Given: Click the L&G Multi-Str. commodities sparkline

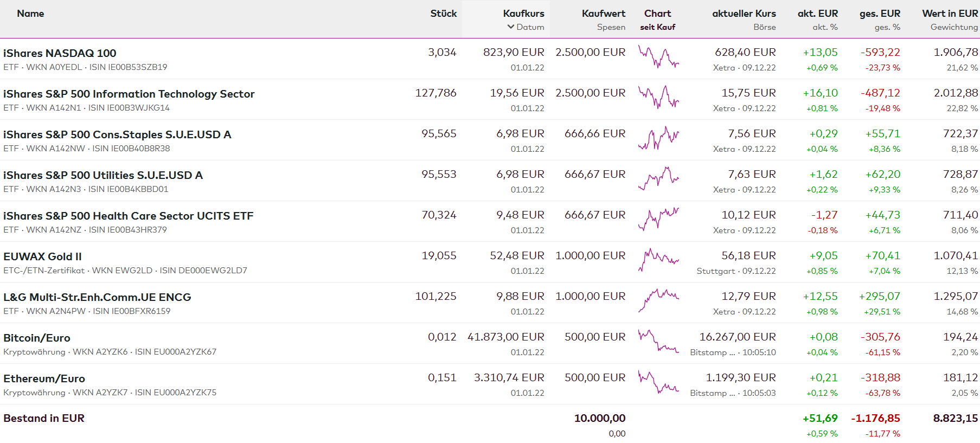Looking at the screenshot, I should [658, 300].
